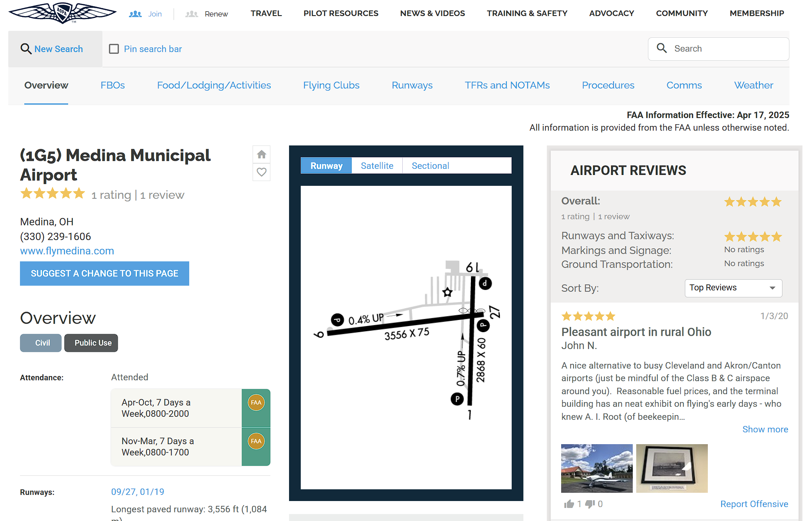
Task: Click the AOPA wings logo
Action: click(x=62, y=13)
